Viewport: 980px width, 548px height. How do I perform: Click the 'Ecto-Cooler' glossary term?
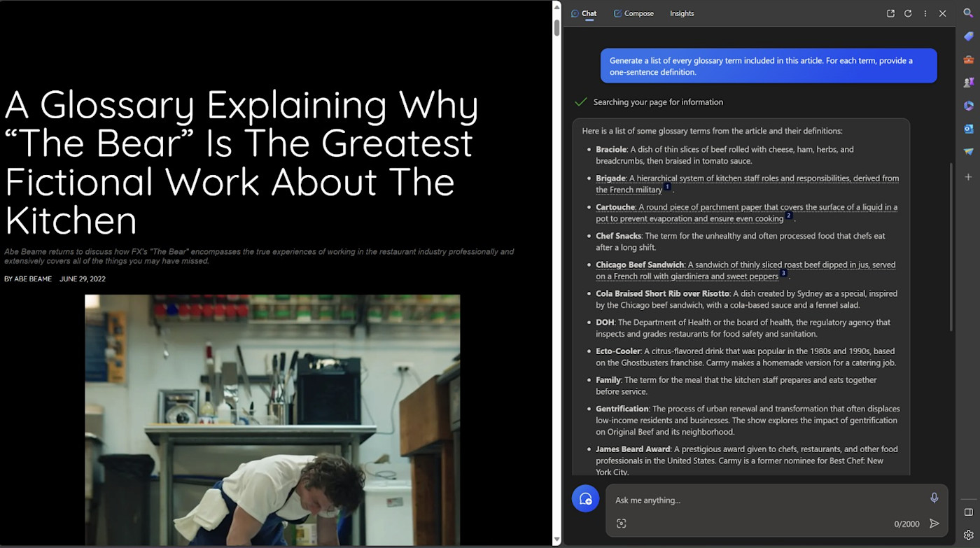click(617, 351)
